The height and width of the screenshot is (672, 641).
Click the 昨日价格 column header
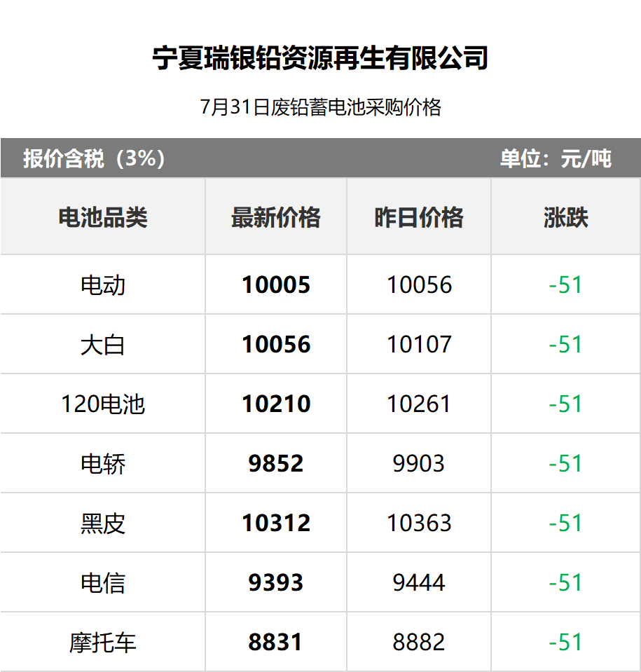(x=419, y=217)
